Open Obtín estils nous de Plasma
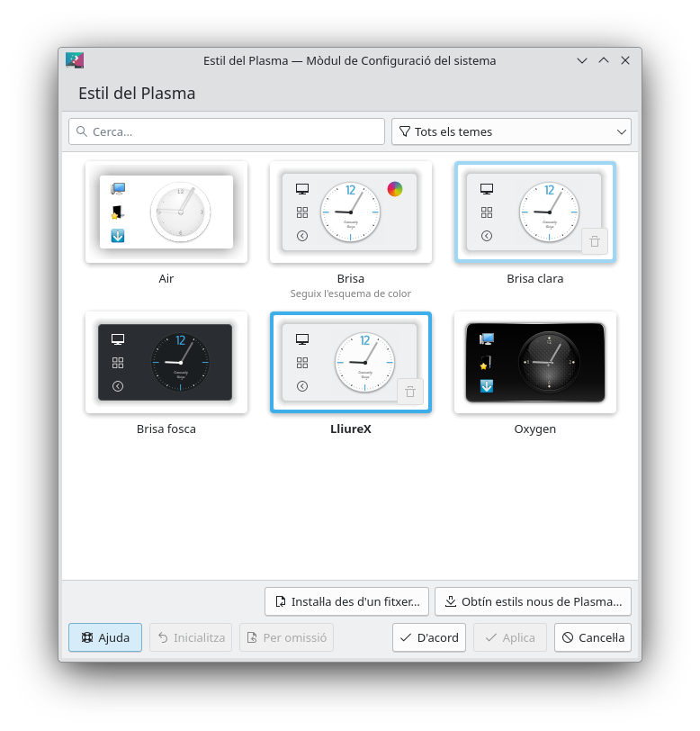The height and width of the screenshot is (731, 700). click(534, 601)
